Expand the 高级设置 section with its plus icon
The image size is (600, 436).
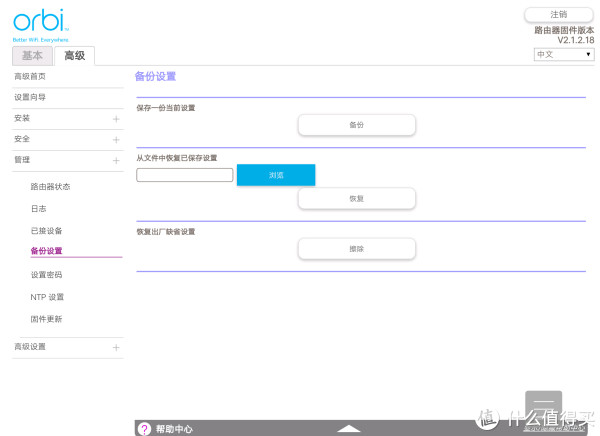pos(116,347)
